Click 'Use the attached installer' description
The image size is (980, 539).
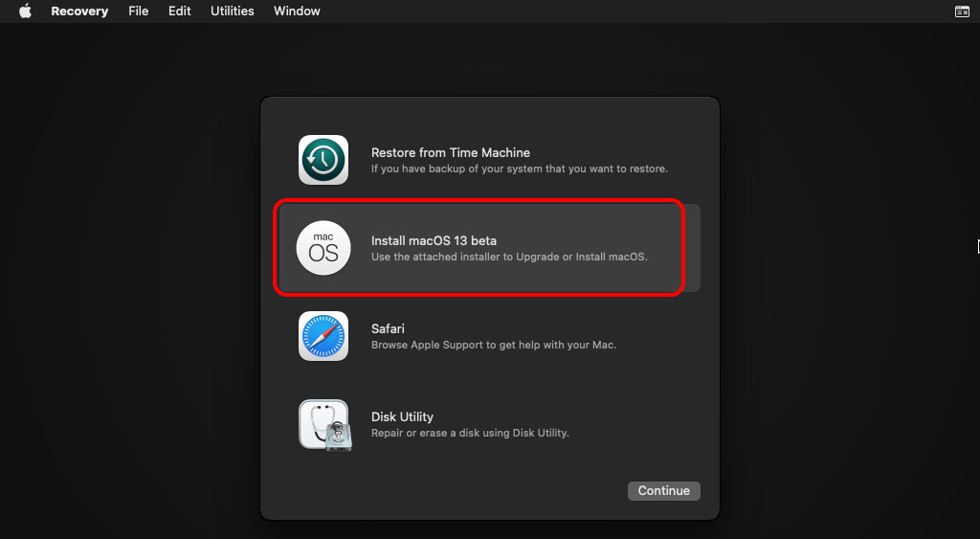(509, 257)
